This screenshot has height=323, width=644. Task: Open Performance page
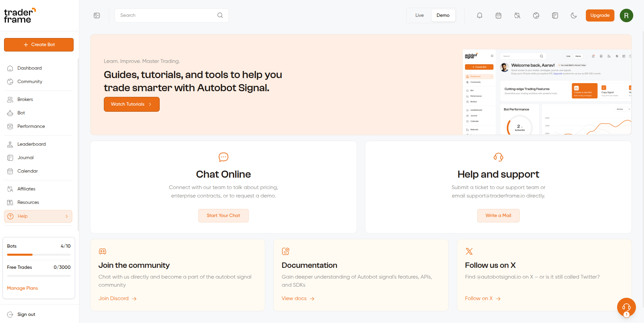pos(31,127)
